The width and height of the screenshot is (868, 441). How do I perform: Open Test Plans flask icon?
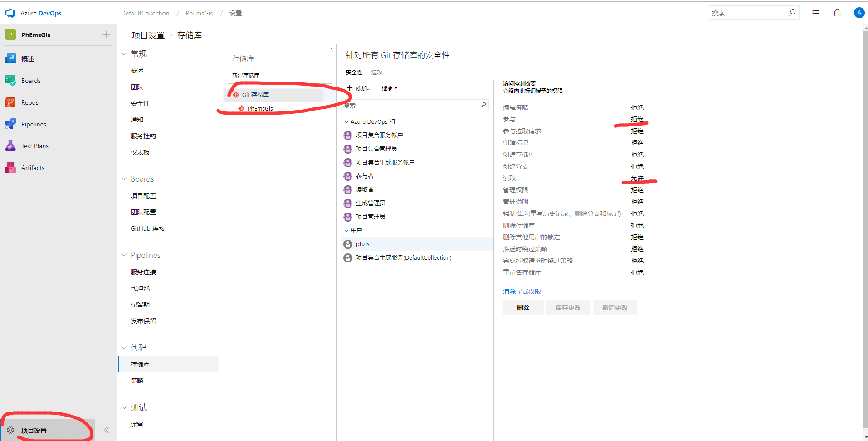click(x=10, y=146)
